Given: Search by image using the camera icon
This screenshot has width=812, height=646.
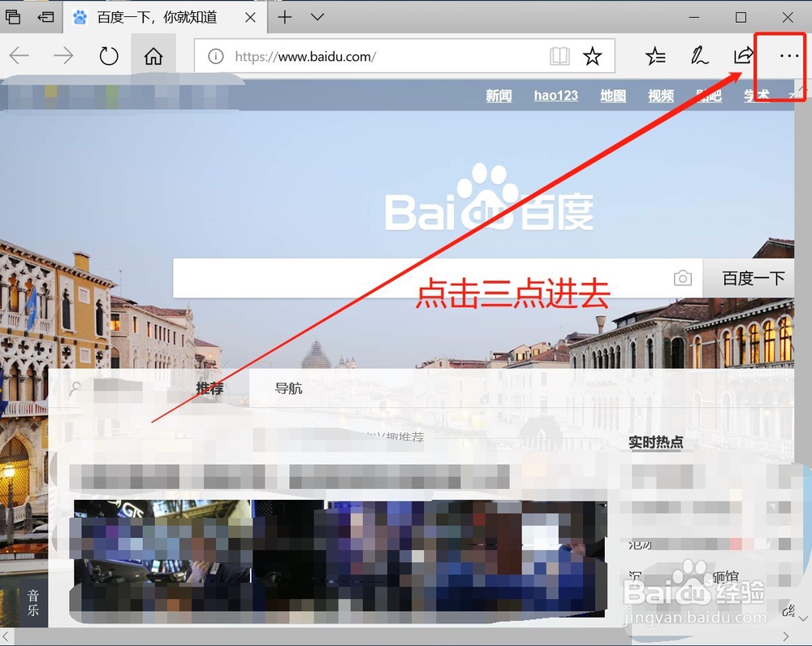Looking at the screenshot, I should [x=683, y=278].
